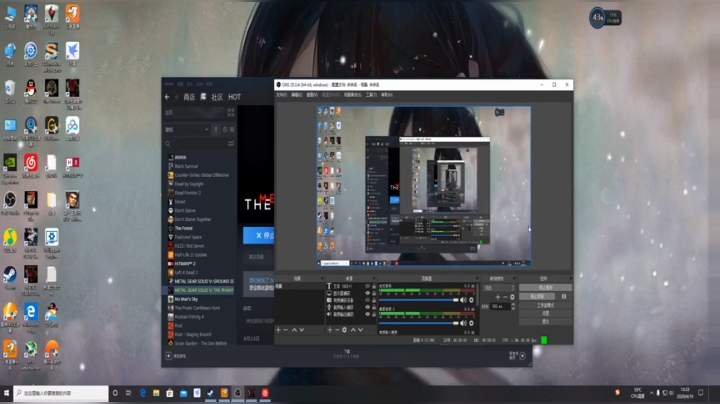The height and width of the screenshot is (404, 720).
Task: Open OBS scene transition type dropdown
Action: [x=500, y=288]
